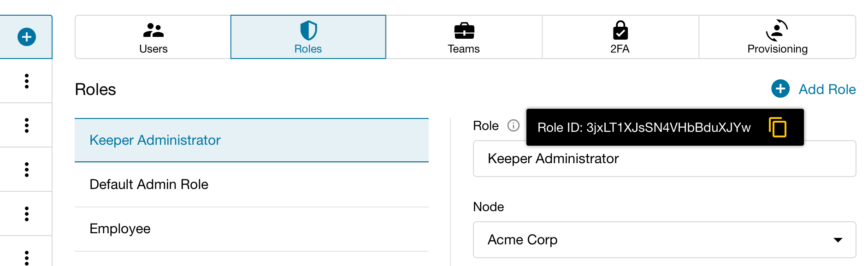Click the Role name field with Keeper Administrator

[664, 159]
